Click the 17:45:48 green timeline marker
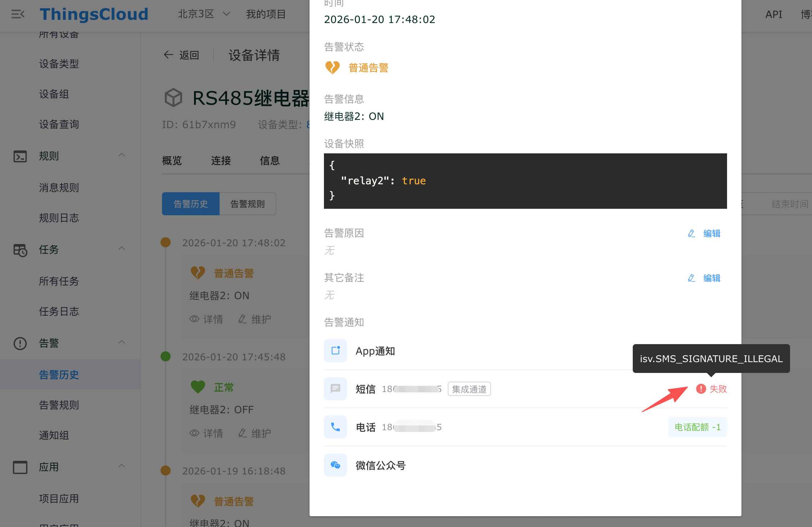 166,356
